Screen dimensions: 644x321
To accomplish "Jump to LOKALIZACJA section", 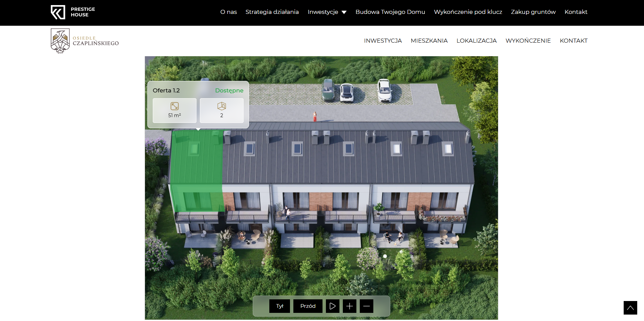I will click(x=477, y=41).
